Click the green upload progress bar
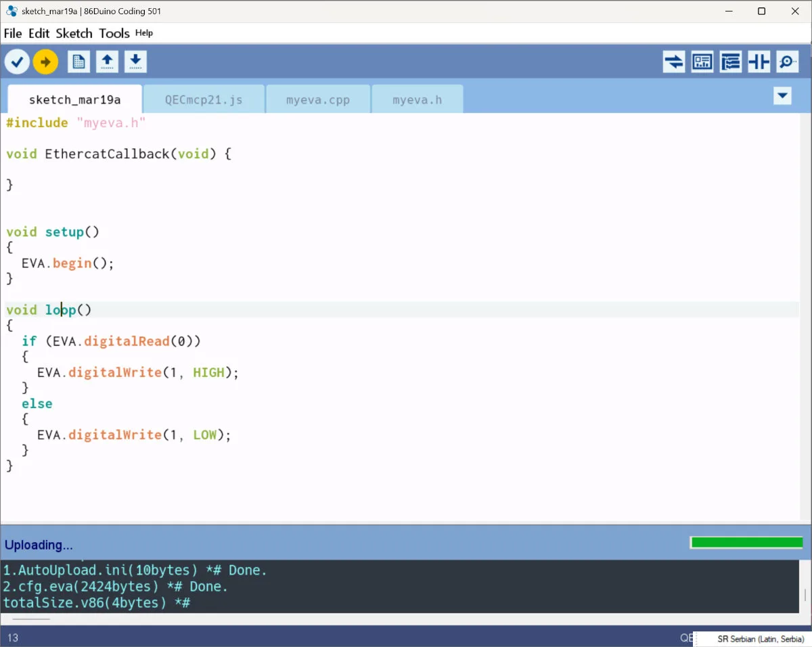 click(746, 543)
